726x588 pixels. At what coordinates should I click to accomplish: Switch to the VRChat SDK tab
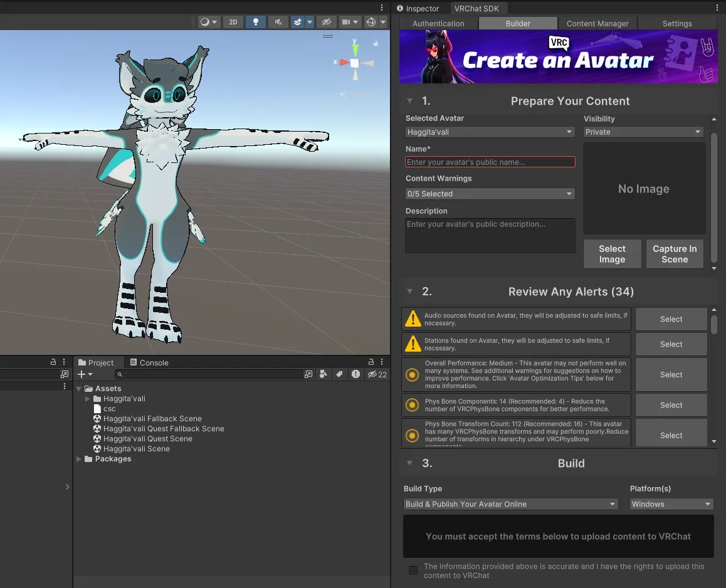pyautogui.click(x=476, y=8)
